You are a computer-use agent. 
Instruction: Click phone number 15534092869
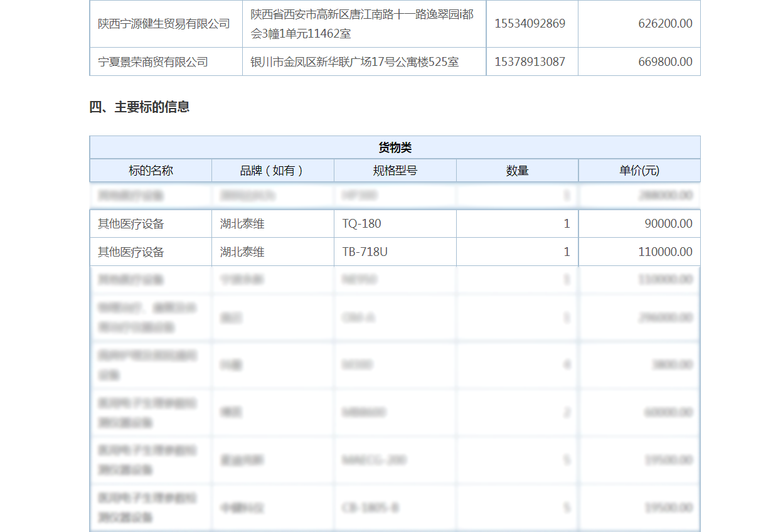point(530,24)
